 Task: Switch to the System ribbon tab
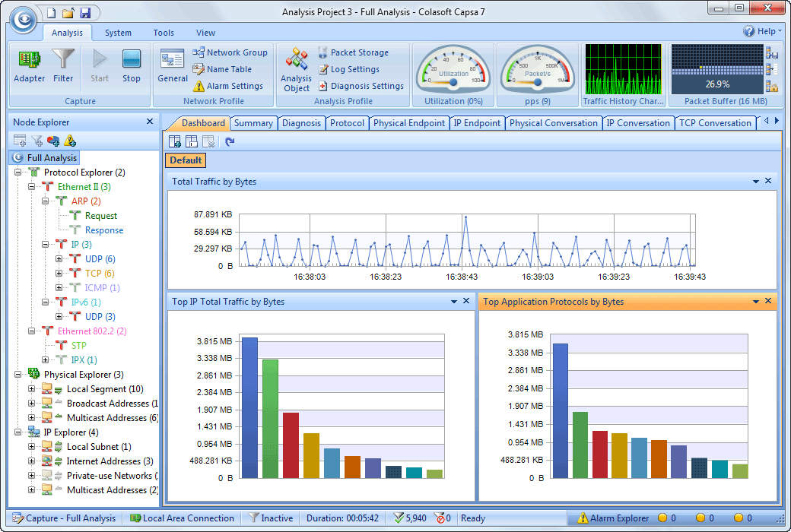click(x=118, y=33)
